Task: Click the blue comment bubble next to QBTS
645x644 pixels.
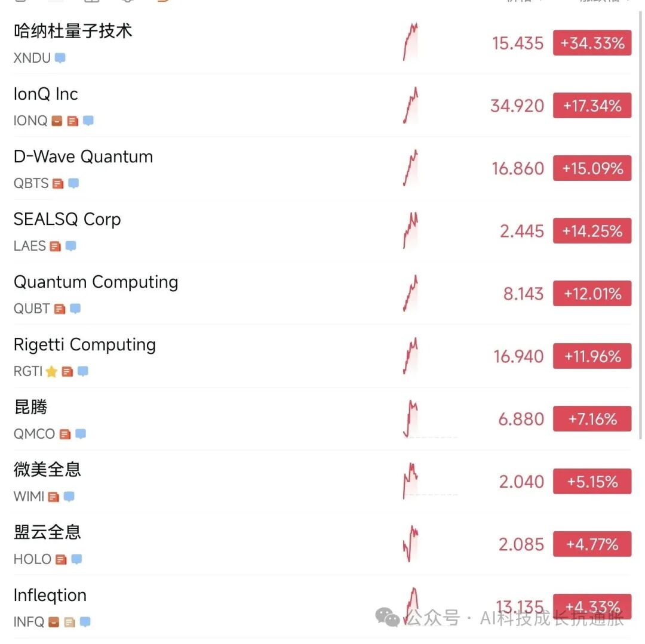Action: [x=72, y=183]
